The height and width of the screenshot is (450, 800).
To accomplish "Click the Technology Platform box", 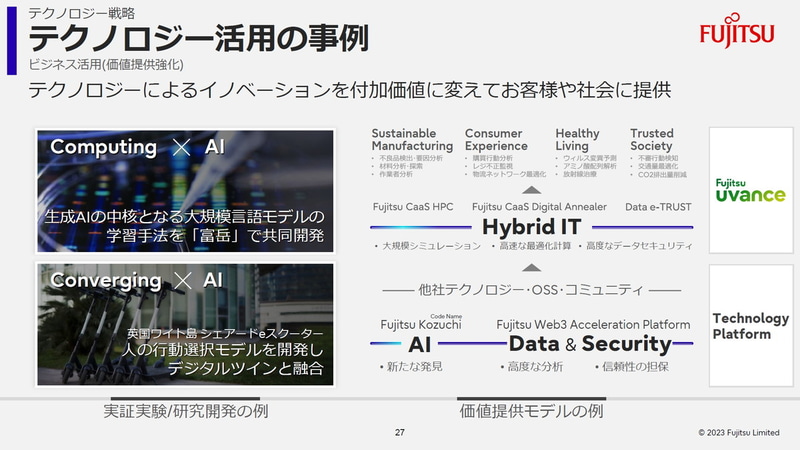I will click(751, 326).
